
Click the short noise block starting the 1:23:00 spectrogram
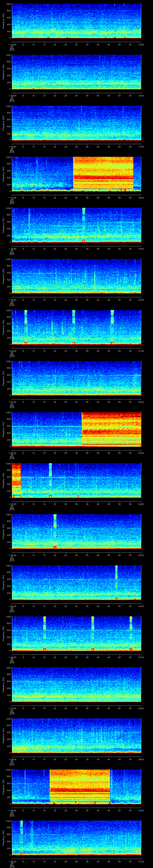(16, 480)
